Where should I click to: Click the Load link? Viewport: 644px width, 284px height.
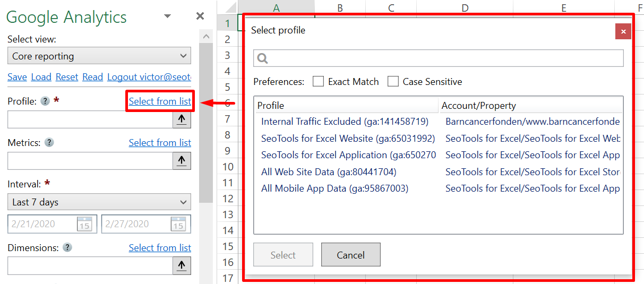(41, 77)
